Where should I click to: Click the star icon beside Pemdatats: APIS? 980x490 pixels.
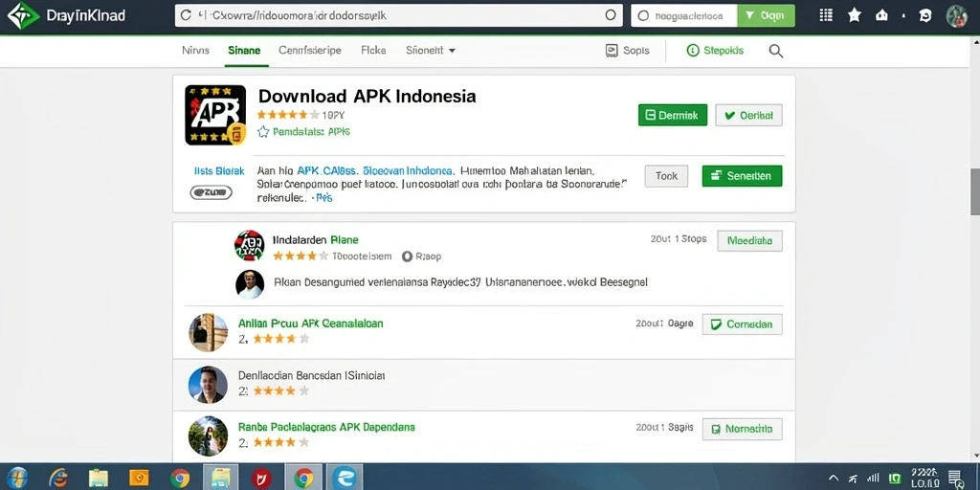[x=263, y=131]
